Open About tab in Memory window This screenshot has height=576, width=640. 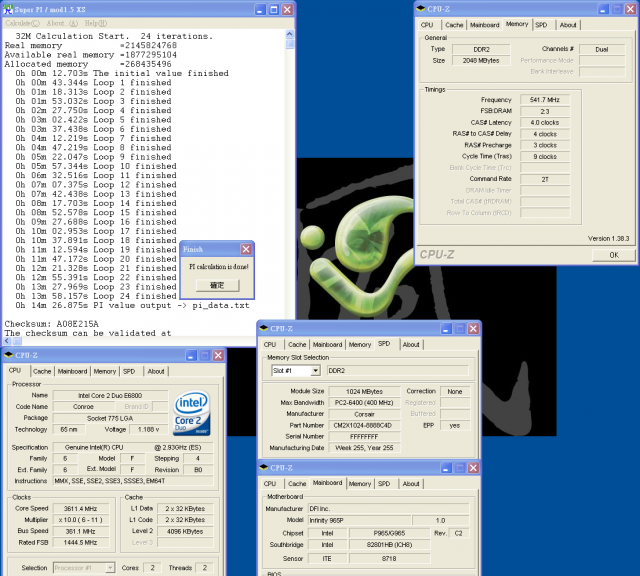coord(568,25)
